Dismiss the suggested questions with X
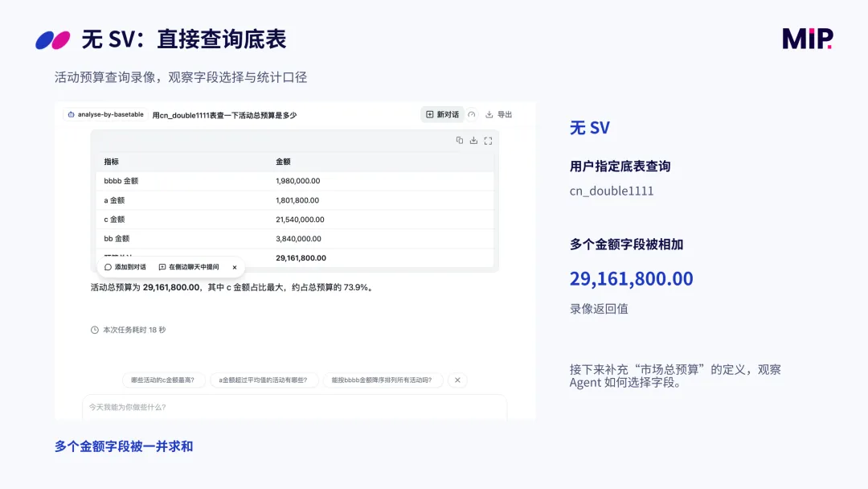The image size is (868, 489). pyautogui.click(x=457, y=380)
